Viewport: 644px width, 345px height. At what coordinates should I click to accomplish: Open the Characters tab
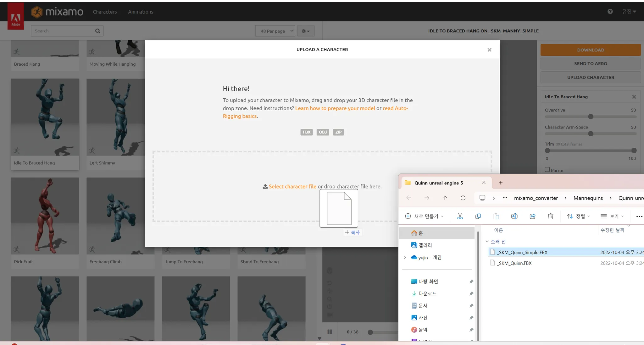click(105, 12)
